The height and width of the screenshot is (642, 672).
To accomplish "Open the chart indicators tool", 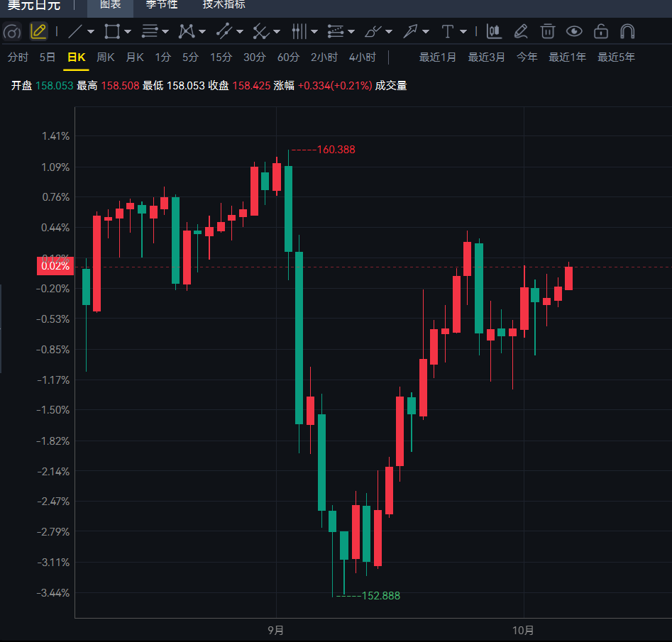I will pyautogui.click(x=494, y=32).
